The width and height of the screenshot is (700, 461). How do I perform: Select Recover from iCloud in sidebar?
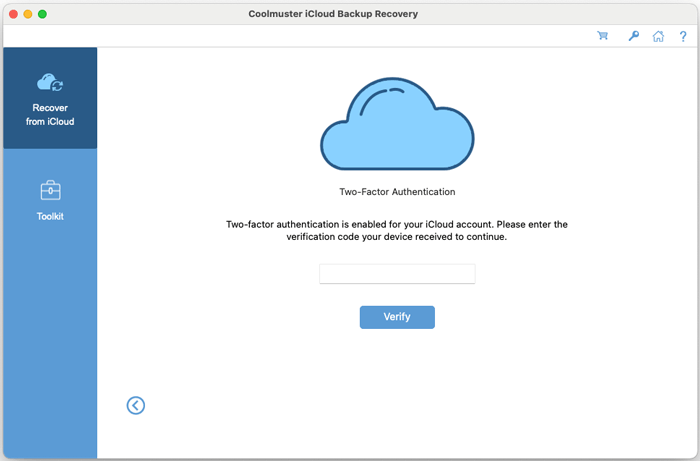[x=50, y=98]
